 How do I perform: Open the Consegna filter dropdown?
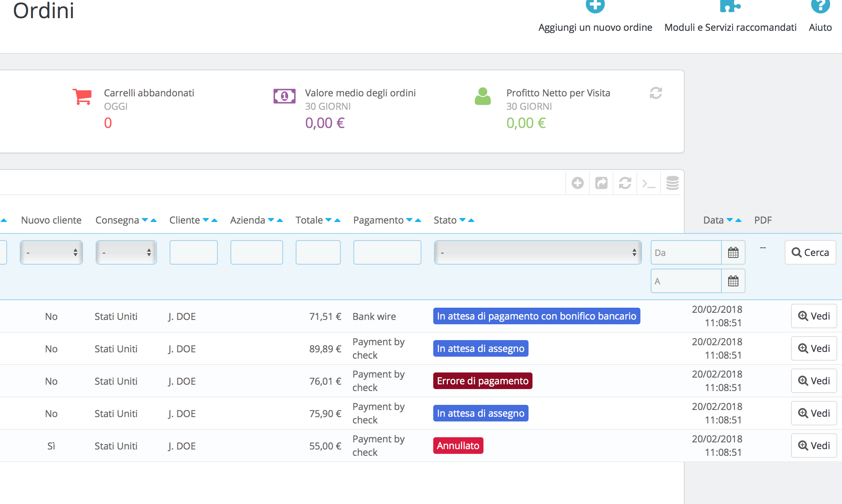(126, 252)
